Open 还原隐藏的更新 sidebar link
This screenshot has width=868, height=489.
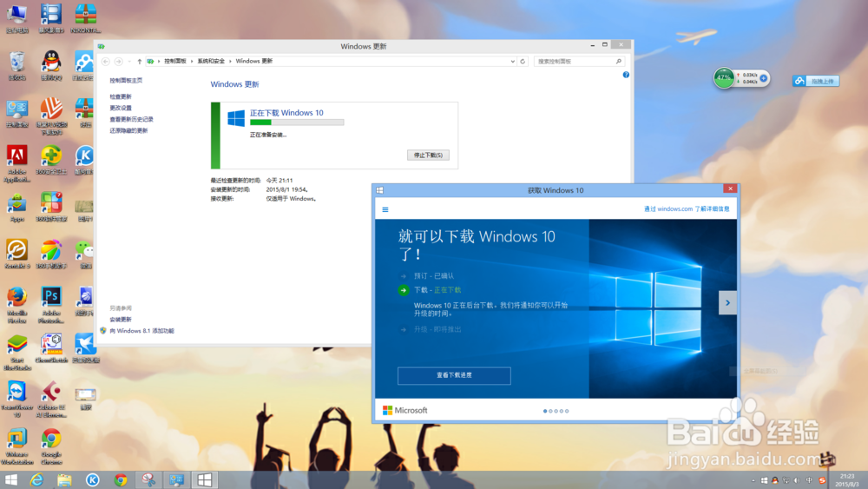(128, 130)
